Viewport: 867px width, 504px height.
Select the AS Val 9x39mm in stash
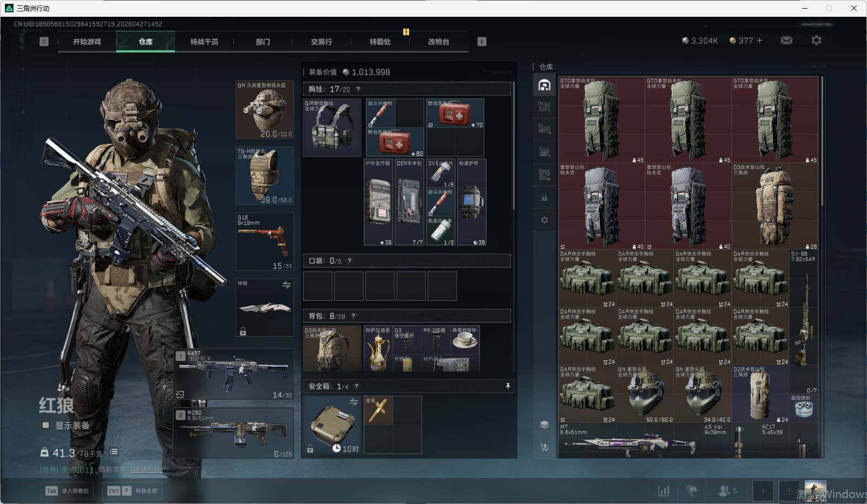[x=731, y=441]
